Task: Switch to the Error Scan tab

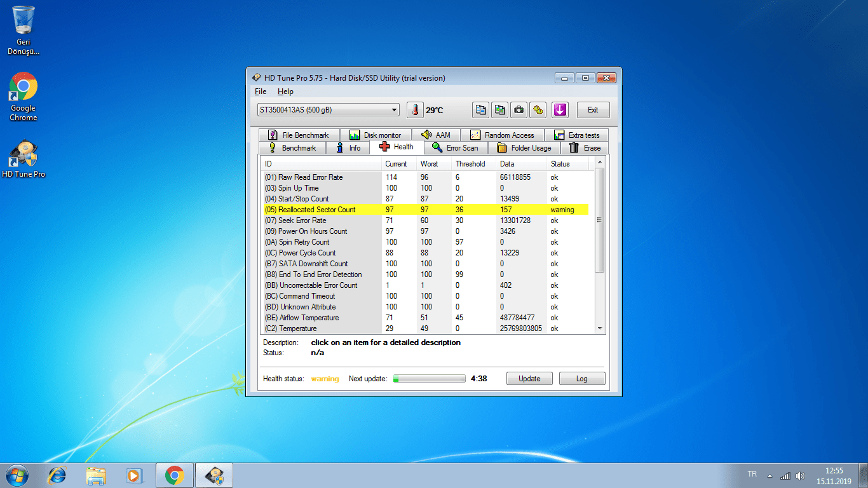Action: tap(456, 148)
